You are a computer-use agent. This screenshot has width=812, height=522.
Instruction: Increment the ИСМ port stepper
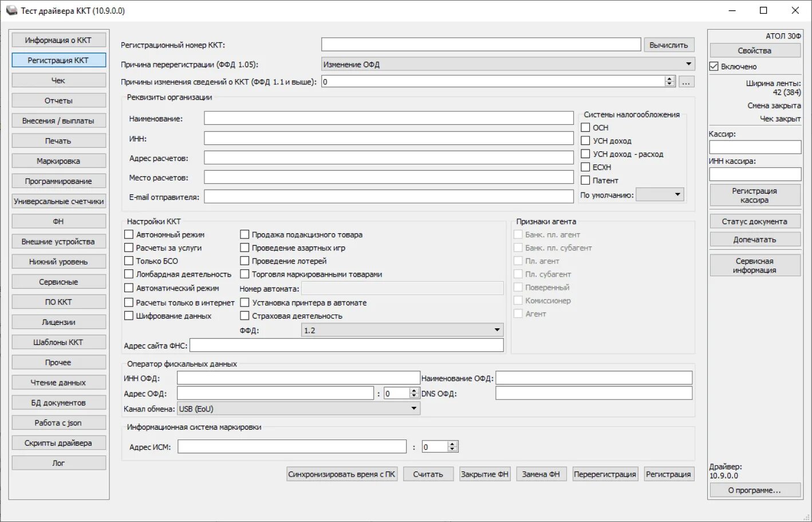point(452,444)
